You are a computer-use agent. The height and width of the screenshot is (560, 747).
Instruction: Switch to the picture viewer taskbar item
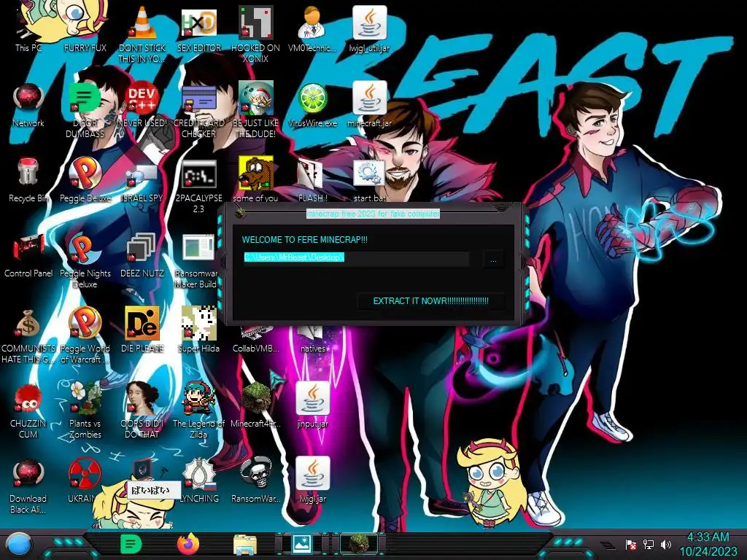[x=302, y=544]
